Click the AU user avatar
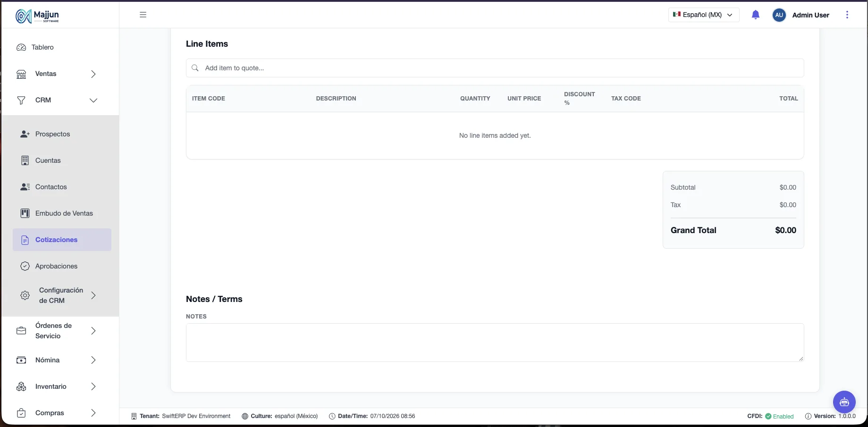The width and height of the screenshot is (868, 427). click(779, 15)
